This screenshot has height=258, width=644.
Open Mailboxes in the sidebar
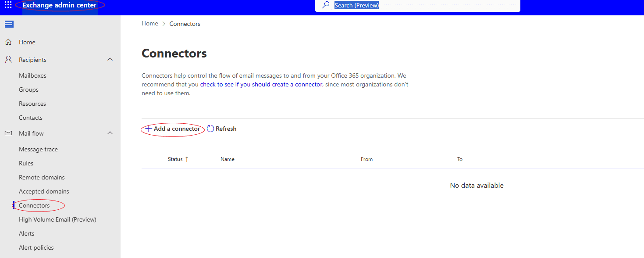pos(32,75)
